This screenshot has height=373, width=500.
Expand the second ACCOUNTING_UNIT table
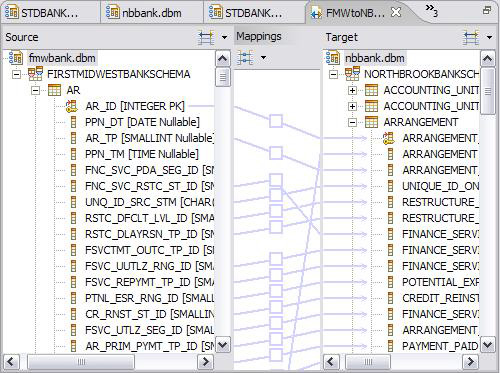(x=352, y=106)
